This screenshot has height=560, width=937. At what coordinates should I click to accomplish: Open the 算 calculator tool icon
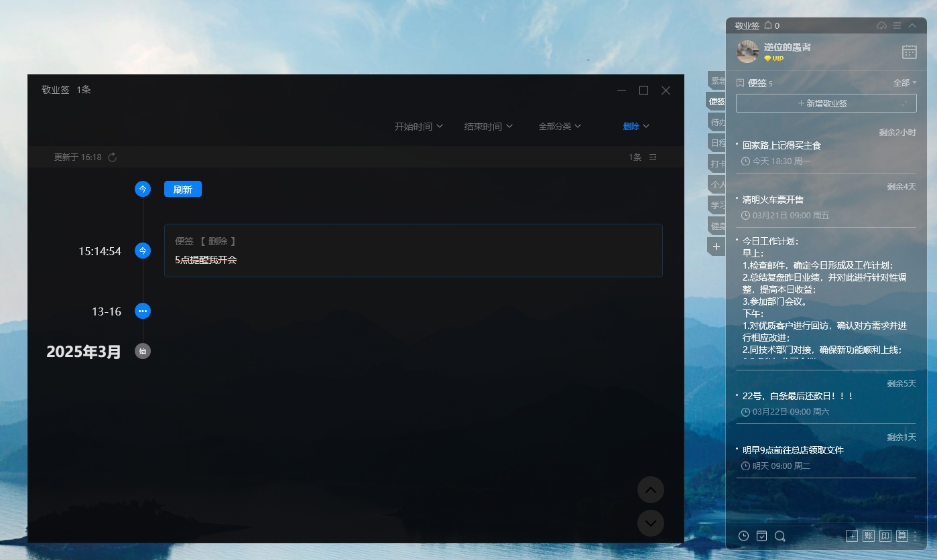point(902,536)
